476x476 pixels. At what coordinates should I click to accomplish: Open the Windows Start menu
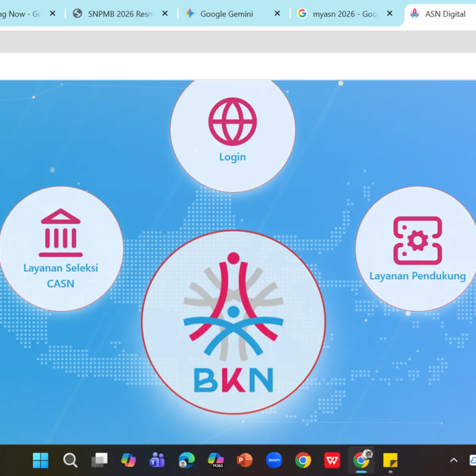click(40, 460)
